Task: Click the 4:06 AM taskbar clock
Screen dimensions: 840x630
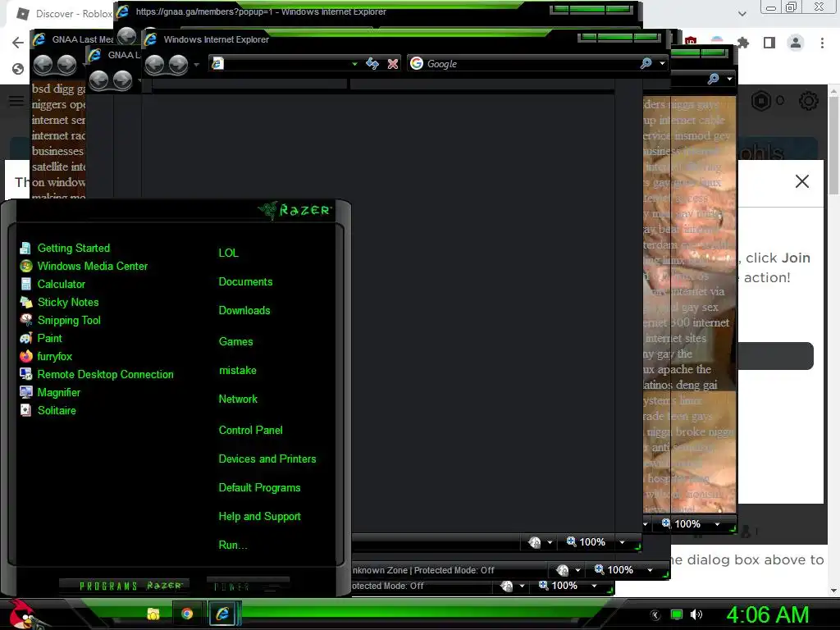Action: (x=767, y=614)
